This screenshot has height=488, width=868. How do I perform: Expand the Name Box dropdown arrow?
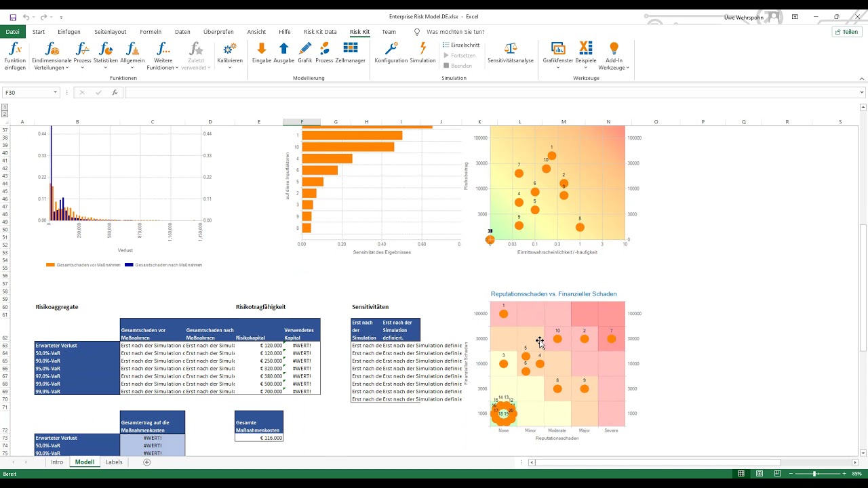click(55, 93)
